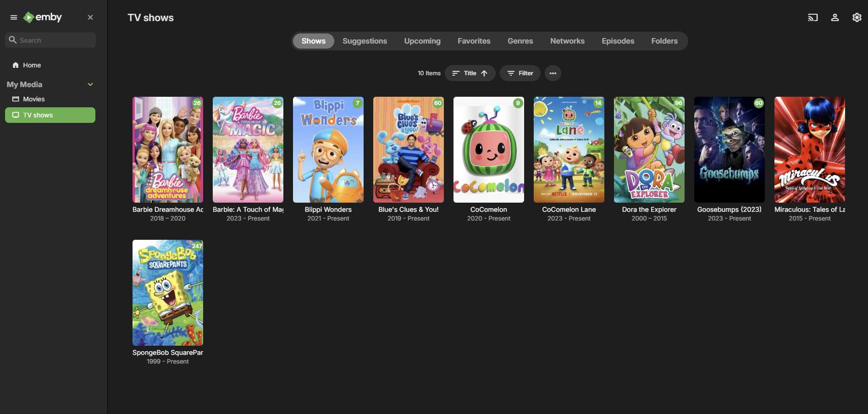The image size is (868, 414).
Task: Open the CoComelon Lane poster
Action: click(569, 149)
